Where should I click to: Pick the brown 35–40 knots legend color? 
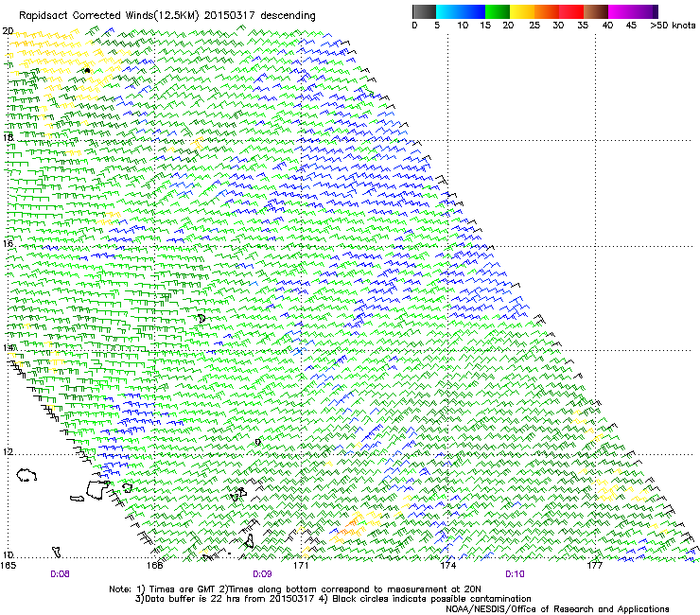596,11
